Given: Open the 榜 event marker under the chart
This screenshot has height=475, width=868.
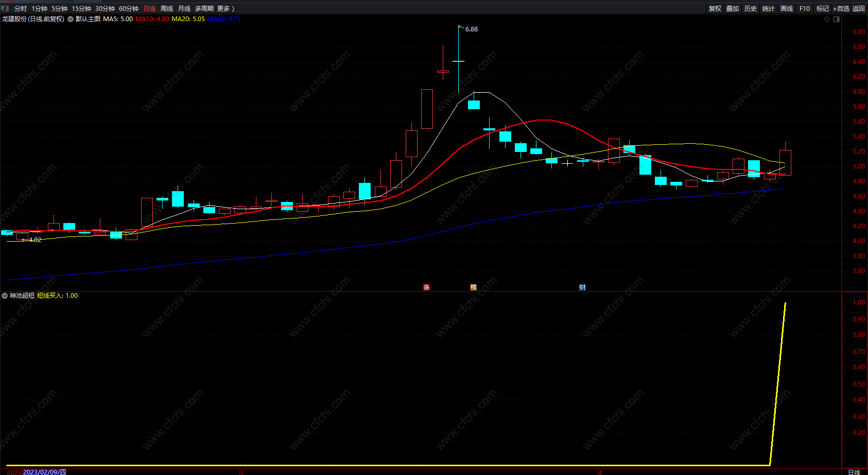Looking at the screenshot, I should pyautogui.click(x=473, y=287).
